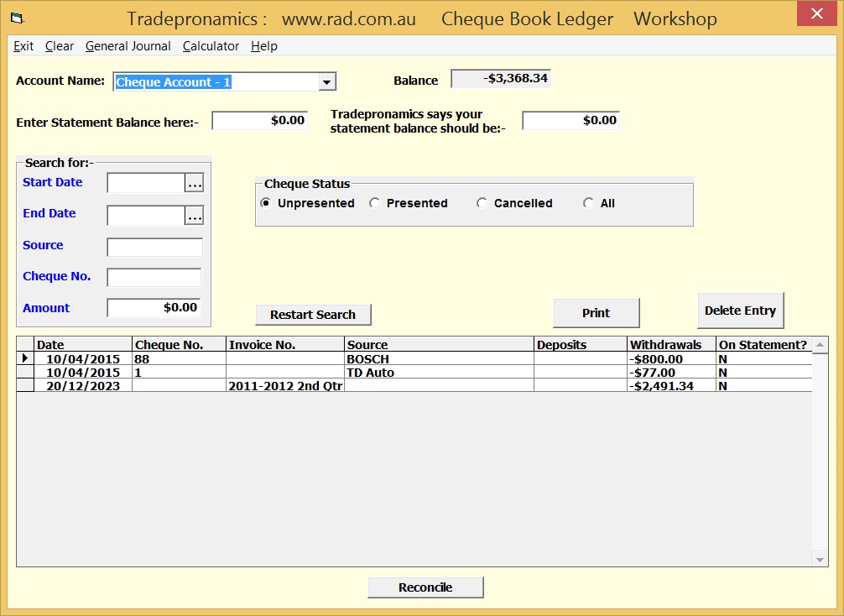Click the Balance display box
Screen dimensions: 844x616
click(x=501, y=79)
